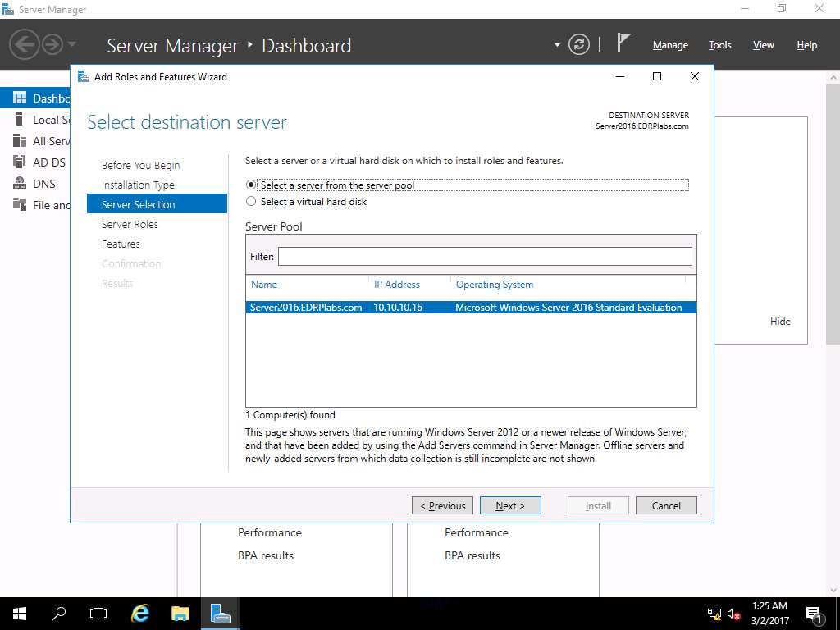Select Server2016.EDRPlabs.com row in server pool

[x=471, y=308]
